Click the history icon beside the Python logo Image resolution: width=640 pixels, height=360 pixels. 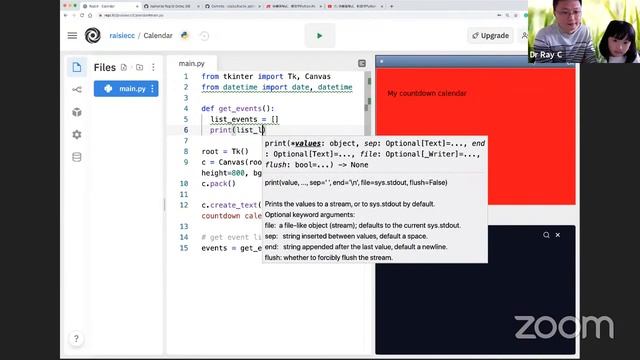point(204,36)
